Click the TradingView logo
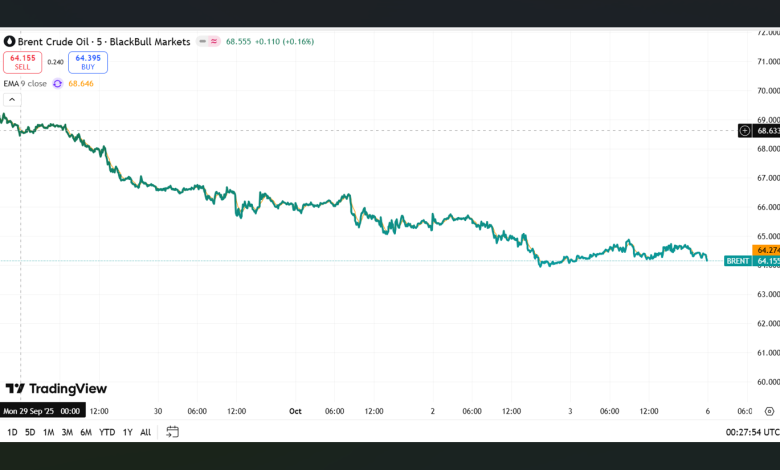This screenshot has height=470, width=780. tap(56, 389)
